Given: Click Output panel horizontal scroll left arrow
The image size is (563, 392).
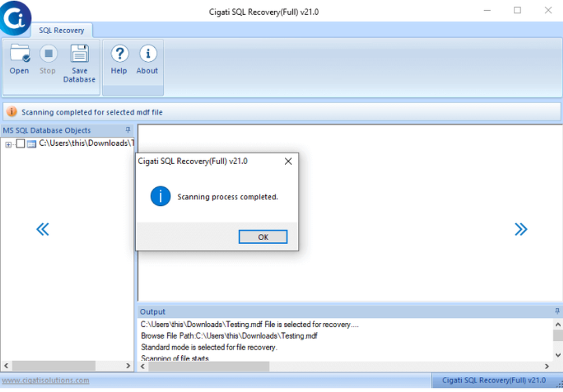Looking at the screenshot, I should (x=142, y=366).
